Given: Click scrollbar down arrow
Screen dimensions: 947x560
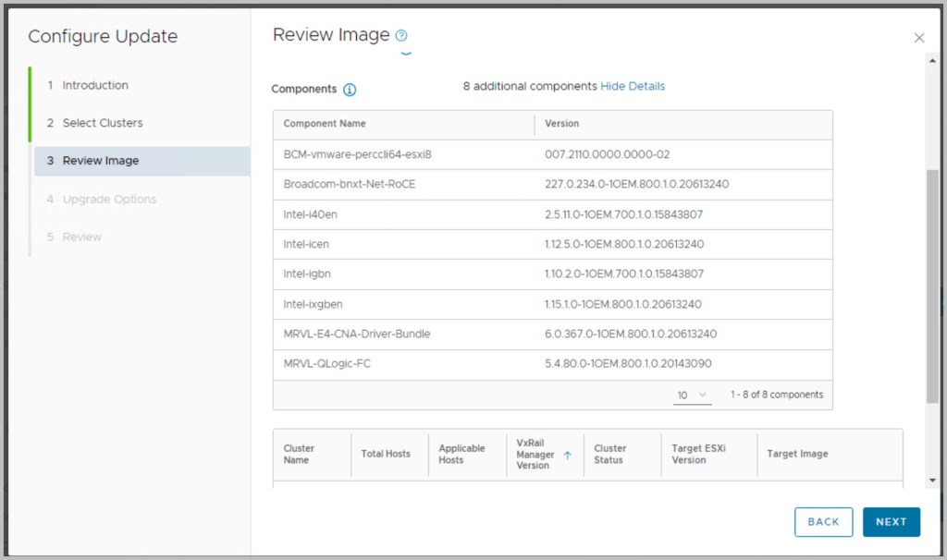Looking at the screenshot, I should tap(931, 481).
